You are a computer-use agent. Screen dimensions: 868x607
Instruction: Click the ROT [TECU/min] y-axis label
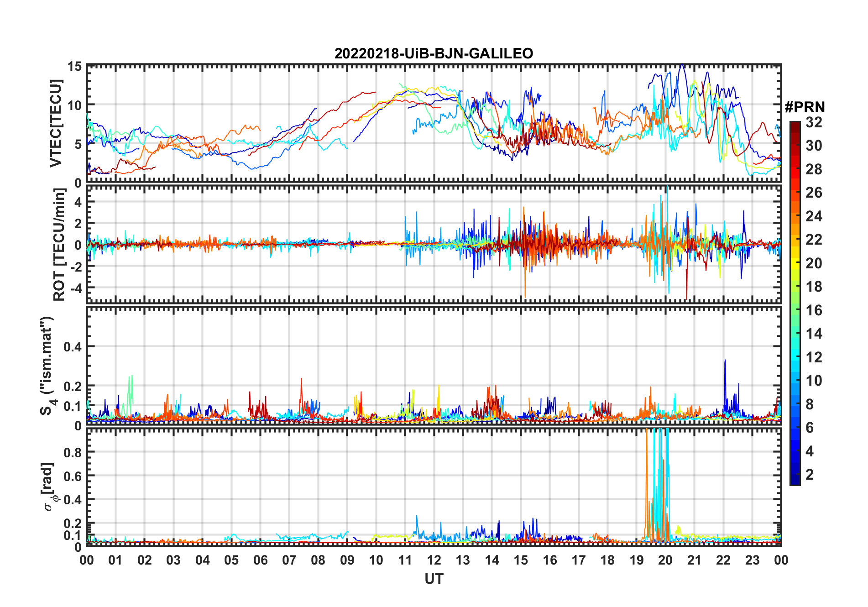[x=59, y=244]
